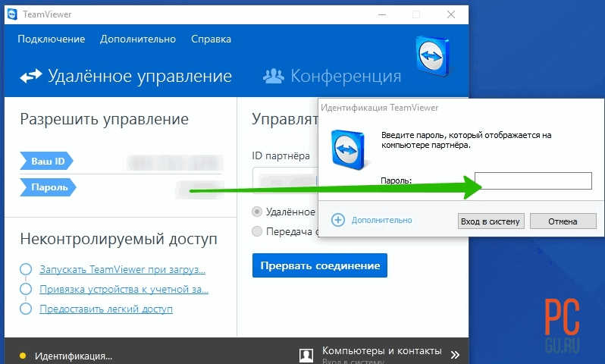Screen dimensions: 605x364
Task: Open the Запускать TeamViewer при загрузке link
Action: tap(122, 269)
